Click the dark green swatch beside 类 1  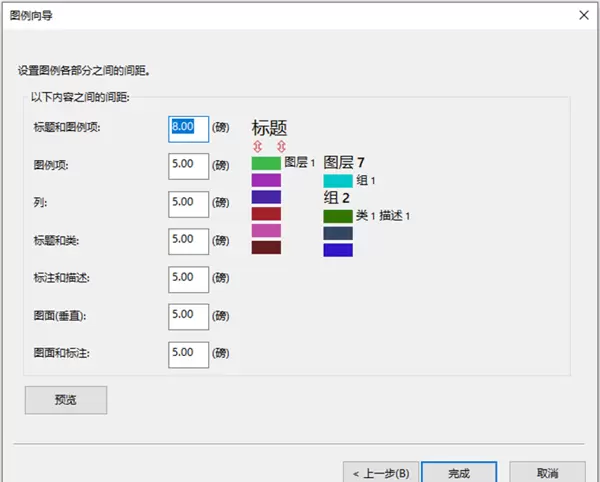(x=338, y=216)
